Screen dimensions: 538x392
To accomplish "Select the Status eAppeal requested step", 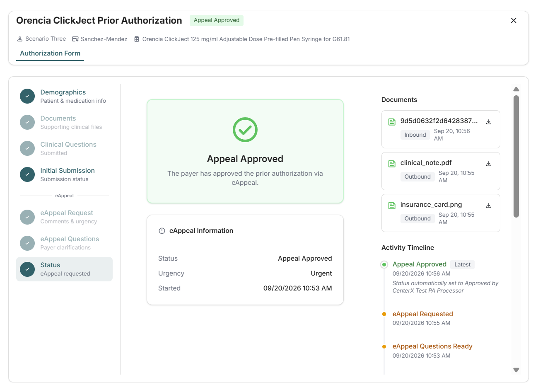I will click(x=64, y=269).
